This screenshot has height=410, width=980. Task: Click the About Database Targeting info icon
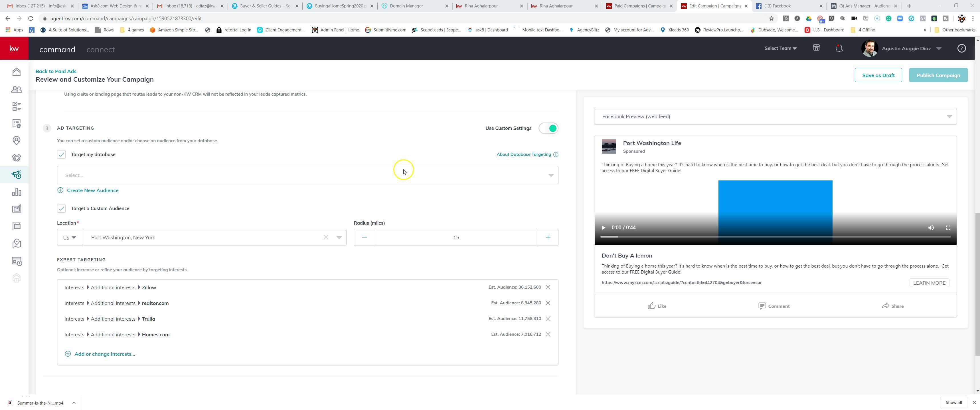coord(556,154)
